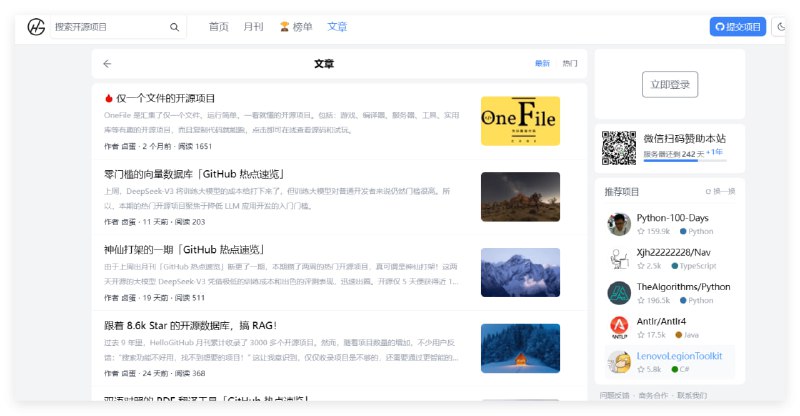Viewport: 800px width, 416px height.
Task: Click the 立即登录 button
Action: pyautogui.click(x=670, y=84)
